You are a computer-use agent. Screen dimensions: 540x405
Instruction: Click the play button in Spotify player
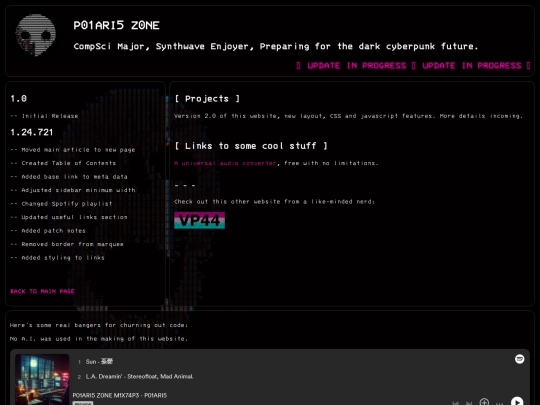click(517, 401)
